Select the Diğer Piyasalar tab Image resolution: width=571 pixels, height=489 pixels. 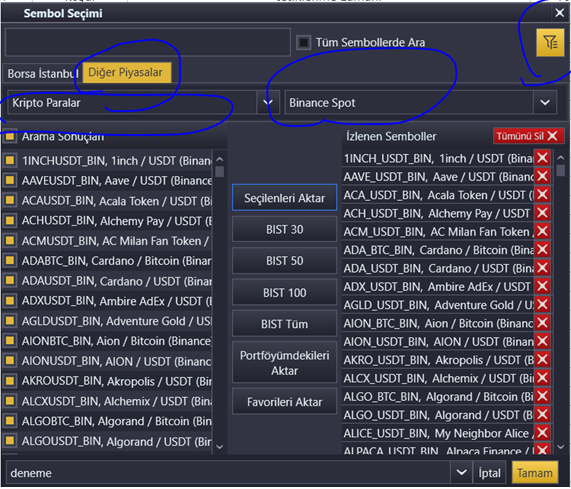point(126,72)
